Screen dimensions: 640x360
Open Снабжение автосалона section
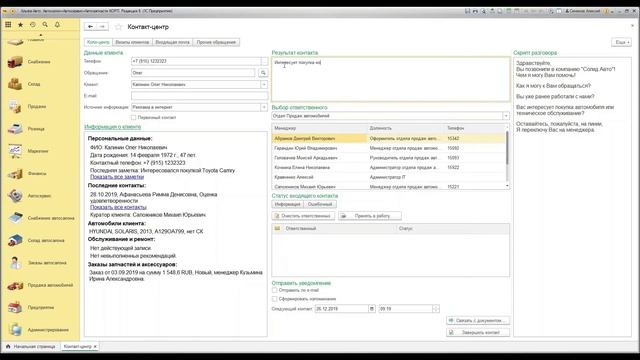coord(51,218)
